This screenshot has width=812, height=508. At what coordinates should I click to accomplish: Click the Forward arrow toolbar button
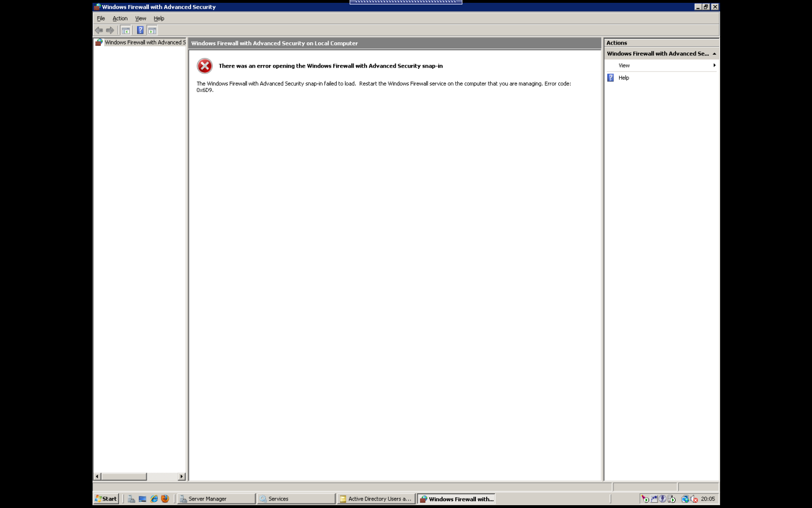pos(110,30)
